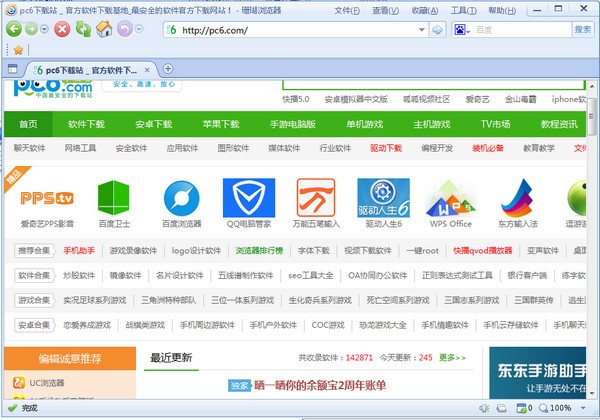
Task: Open the Baidu search engine selector
Action: (461, 30)
